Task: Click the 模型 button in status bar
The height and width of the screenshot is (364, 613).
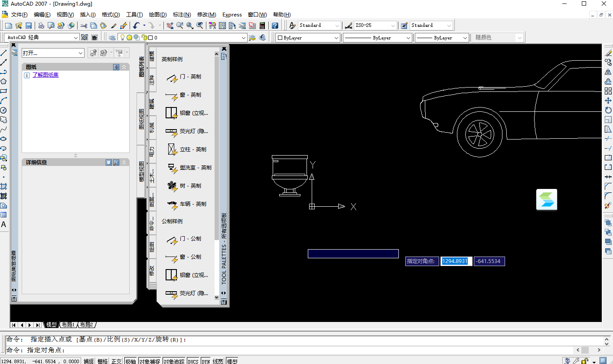Action: (x=232, y=361)
